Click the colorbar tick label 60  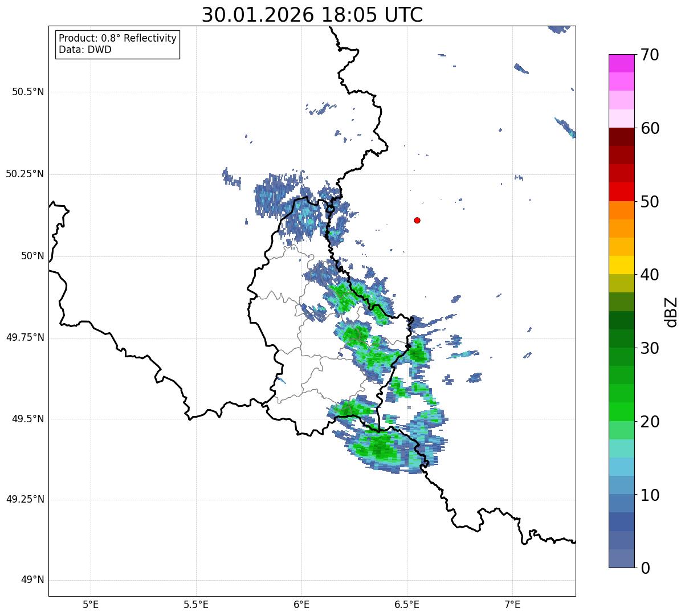click(x=650, y=128)
